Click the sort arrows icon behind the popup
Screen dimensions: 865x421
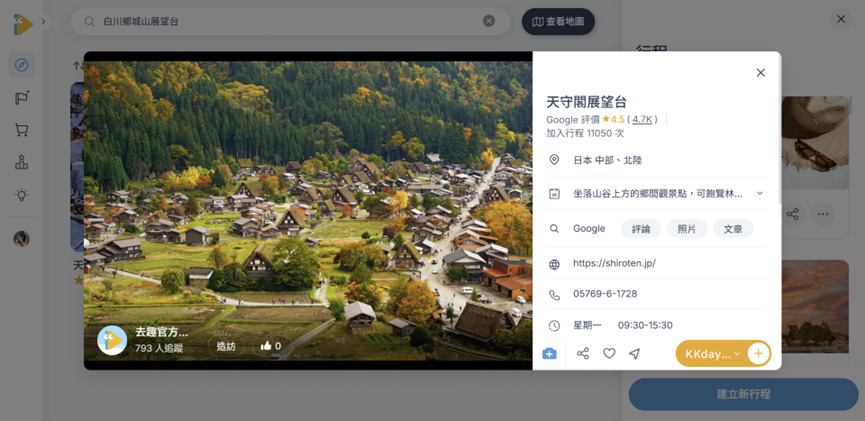coord(77,66)
